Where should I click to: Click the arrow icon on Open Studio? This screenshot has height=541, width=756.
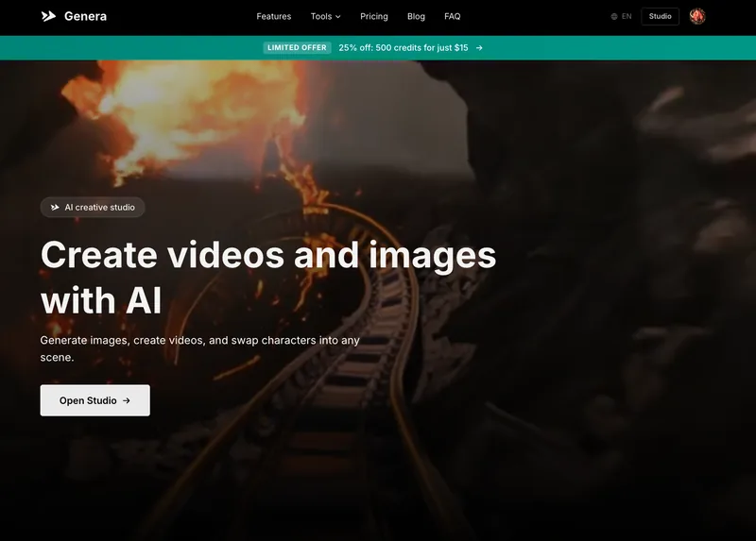(127, 400)
